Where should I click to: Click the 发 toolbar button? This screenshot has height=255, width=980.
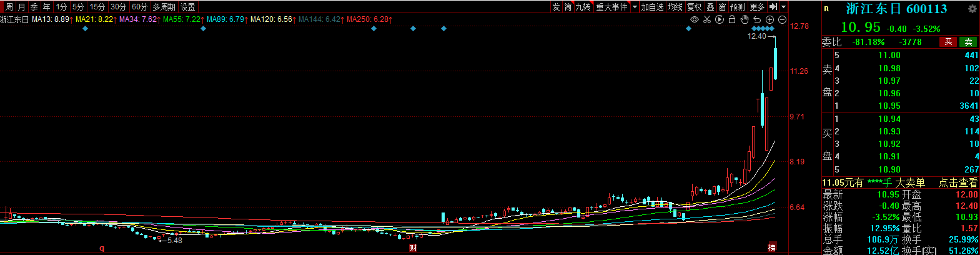point(556,6)
